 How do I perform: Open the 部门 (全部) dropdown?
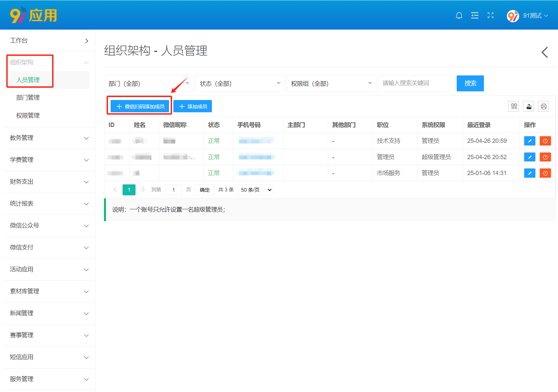coord(148,83)
